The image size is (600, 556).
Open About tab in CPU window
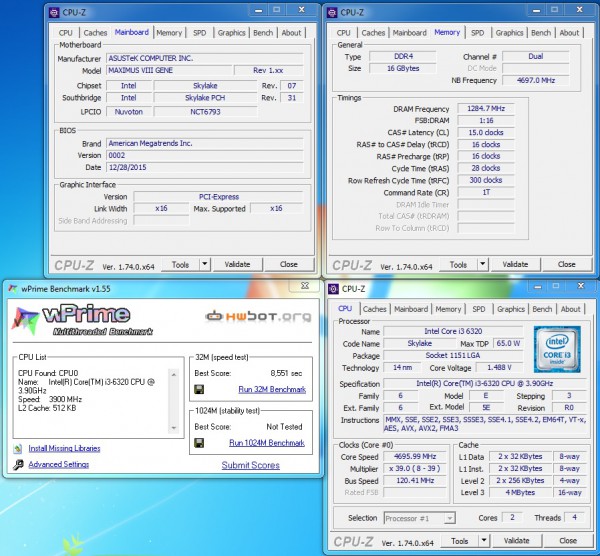click(571, 309)
